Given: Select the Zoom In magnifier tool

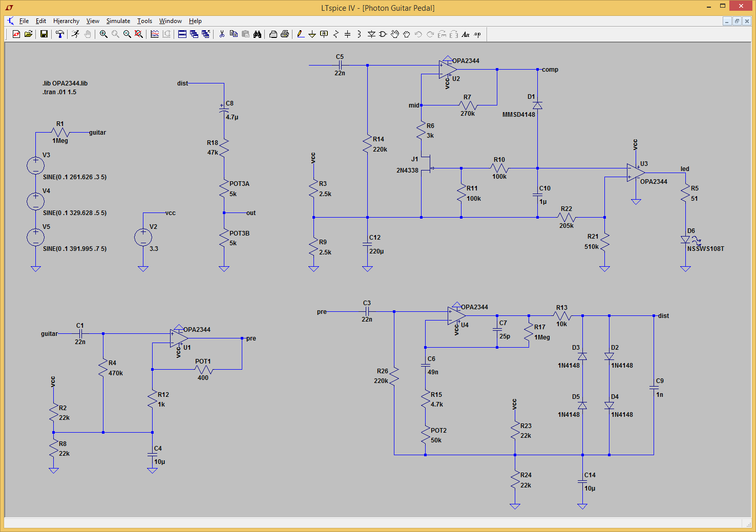Looking at the screenshot, I should 103,34.
